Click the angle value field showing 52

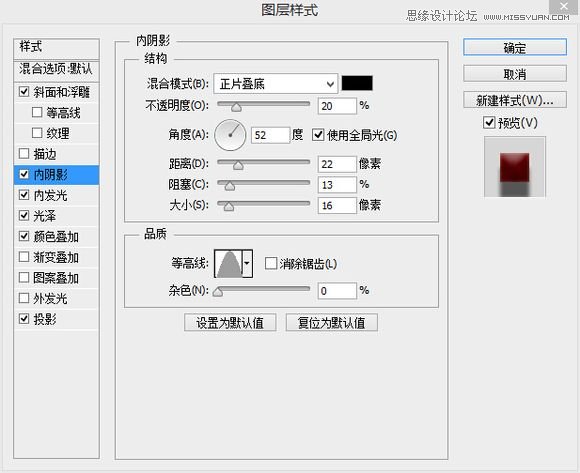coord(270,135)
